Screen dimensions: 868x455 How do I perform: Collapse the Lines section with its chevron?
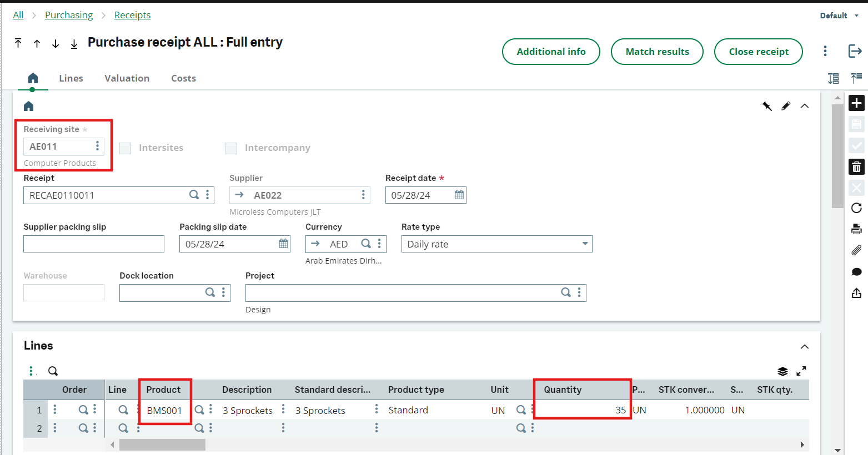point(805,346)
